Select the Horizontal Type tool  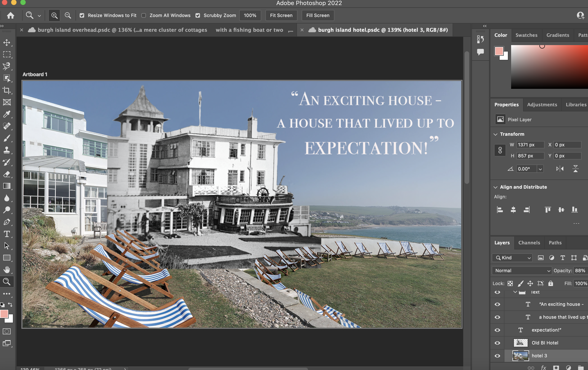(7, 234)
